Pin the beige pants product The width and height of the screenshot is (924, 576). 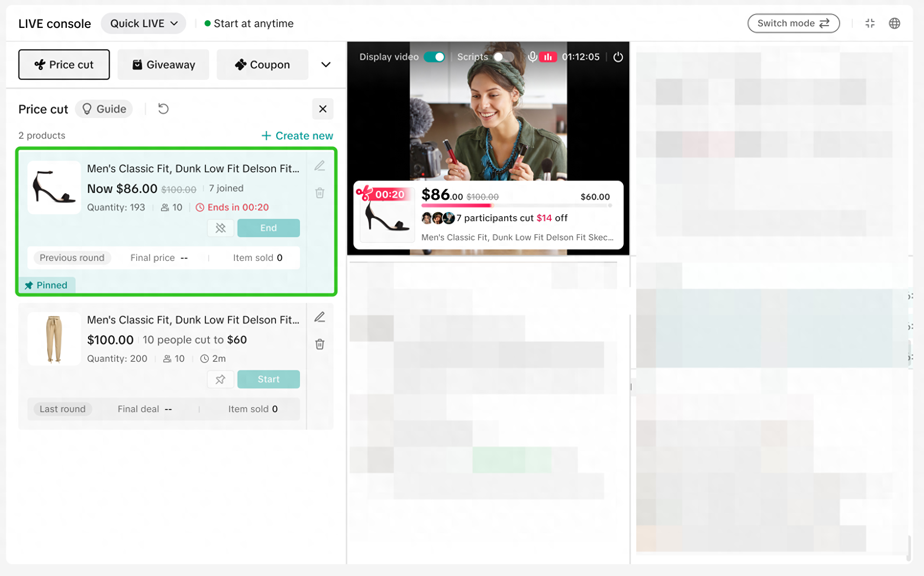[x=220, y=379]
